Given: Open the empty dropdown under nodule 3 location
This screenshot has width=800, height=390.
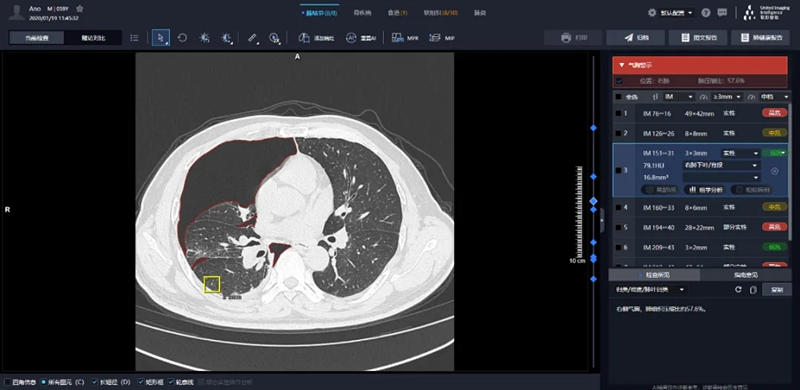Looking at the screenshot, I should tap(721, 177).
